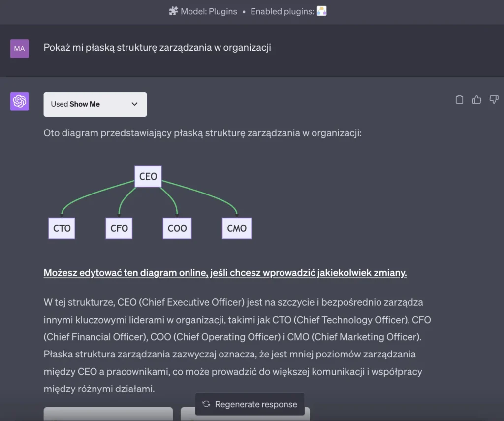The height and width of the screenshot is (421, 504).
Task: Rate the response with the thumbs up icon
Action: click(x=476, y=99)
